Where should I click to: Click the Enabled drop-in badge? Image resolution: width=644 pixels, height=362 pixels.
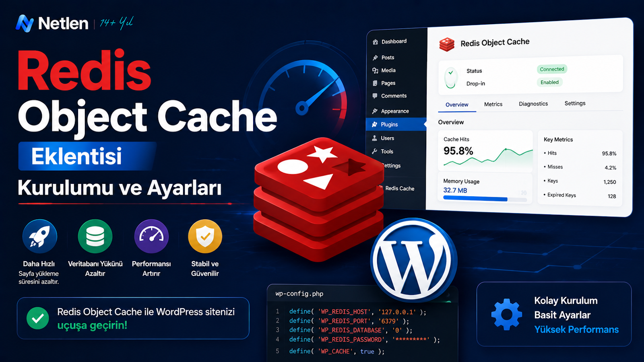click(549, 82)
